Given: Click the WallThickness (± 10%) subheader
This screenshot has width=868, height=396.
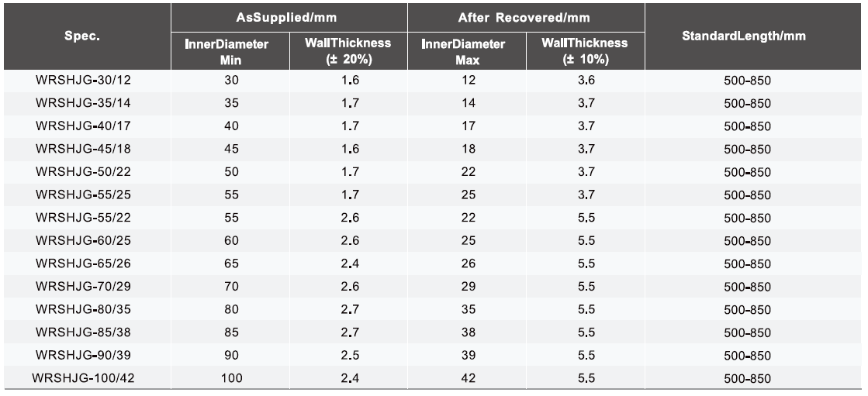Looking at the screenshot, I should (x=585, y=51).
